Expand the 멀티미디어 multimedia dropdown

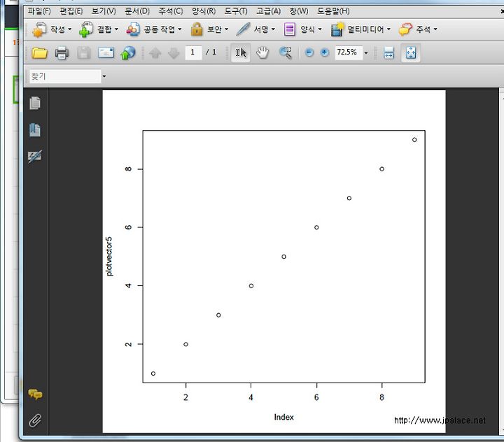click(x=388, y=29)
